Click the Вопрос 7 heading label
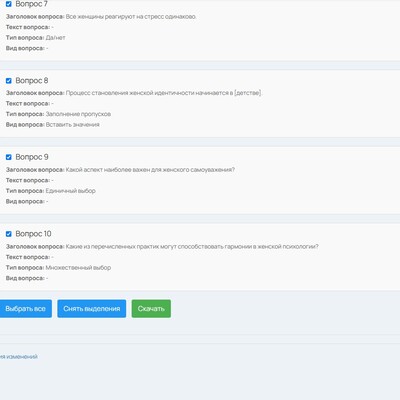The image size is (400, 400). 32,4
